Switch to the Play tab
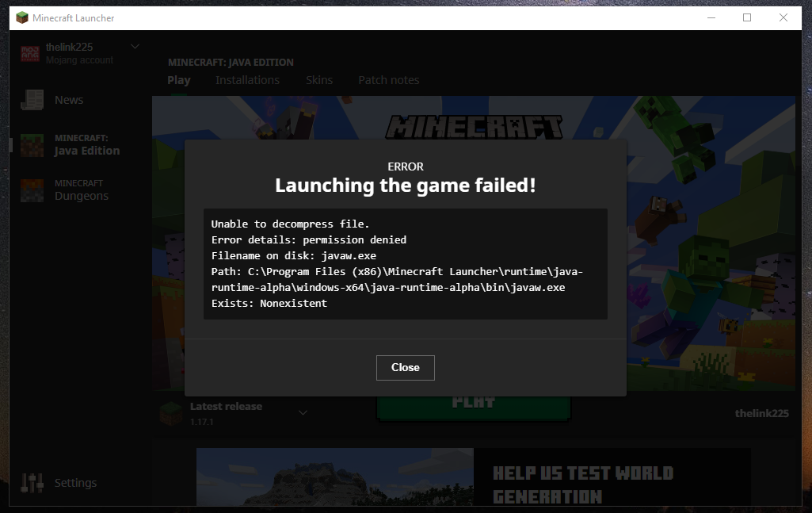This screenshot has height=513, width=812. pos(179,80)
